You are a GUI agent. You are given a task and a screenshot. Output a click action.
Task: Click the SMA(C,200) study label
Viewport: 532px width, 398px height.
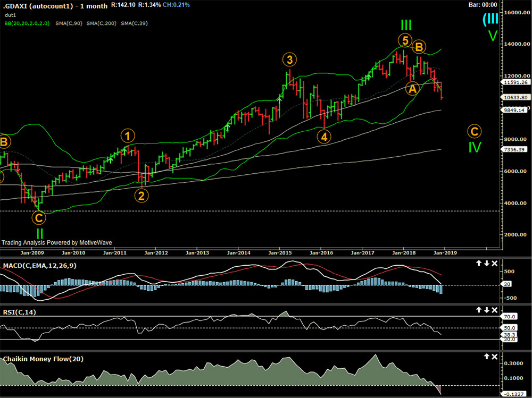(103, 23)
